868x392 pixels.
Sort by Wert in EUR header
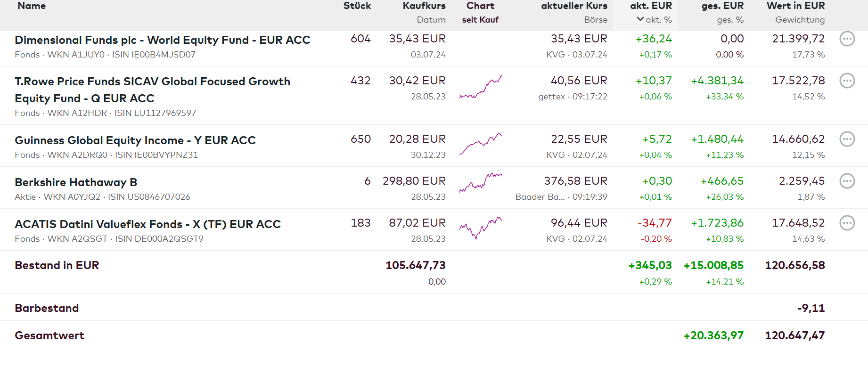pyautogui.click(x=795, y=6)
